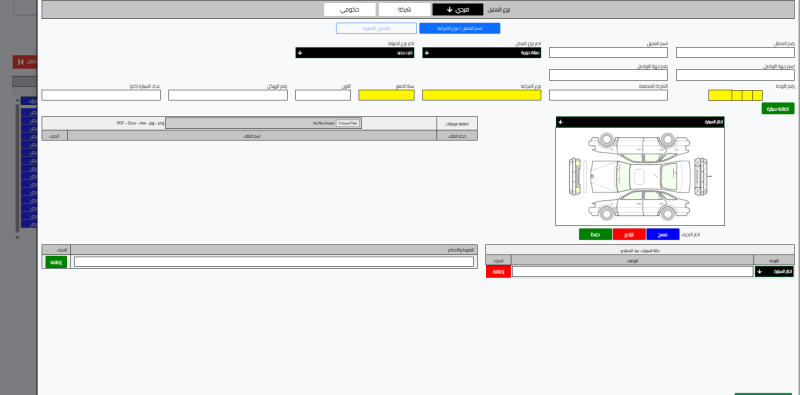Viewport: 800px width, 395px height.
Task: Click the wide yellow plate number box
Action: [720, 95]
